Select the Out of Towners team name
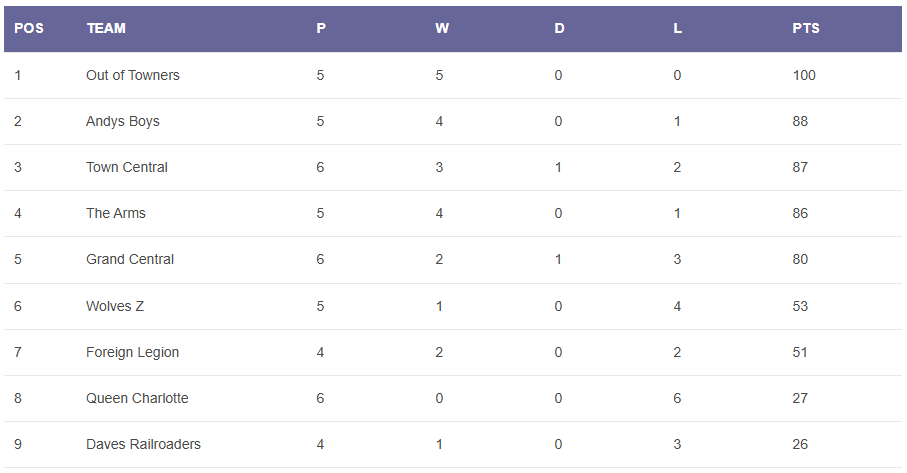 [x=133, y=75]
